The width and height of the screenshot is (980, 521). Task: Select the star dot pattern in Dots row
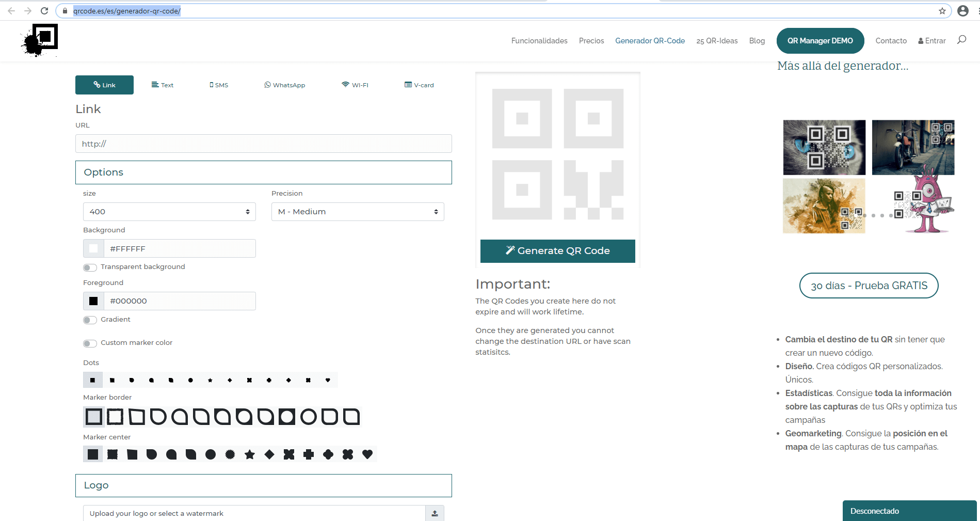point(210,380)
